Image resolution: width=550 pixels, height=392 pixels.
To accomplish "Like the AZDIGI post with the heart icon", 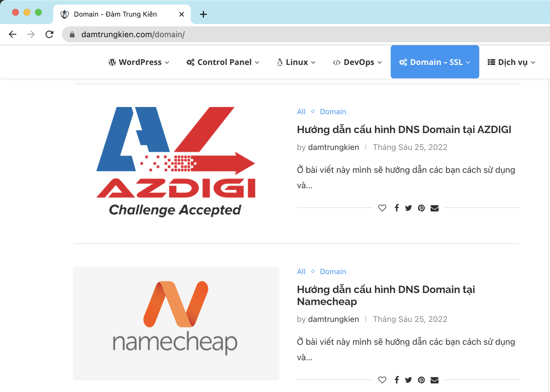I will tap(382, 208).
